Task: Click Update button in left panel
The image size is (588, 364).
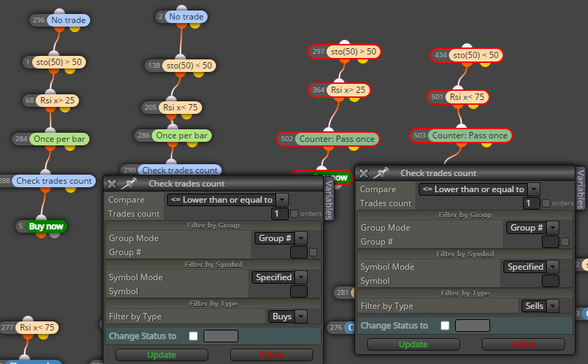Action: tap(162, 355)
